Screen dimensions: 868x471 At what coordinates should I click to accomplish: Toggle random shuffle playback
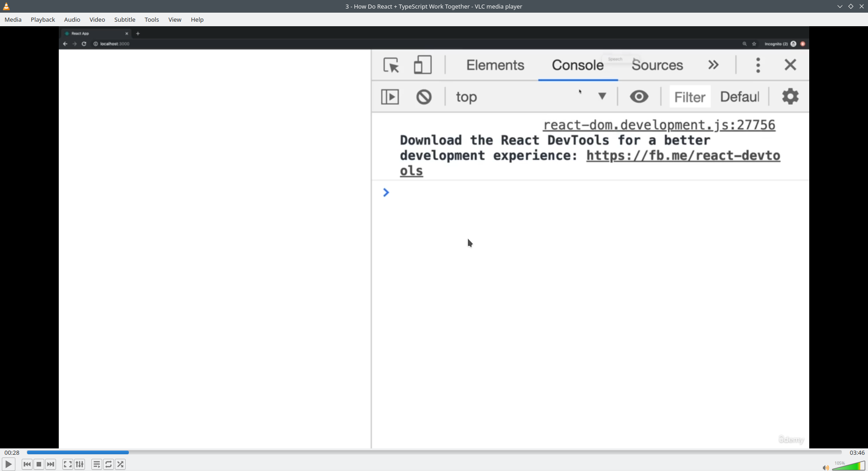pyautogui.click(x=120, y=464)
